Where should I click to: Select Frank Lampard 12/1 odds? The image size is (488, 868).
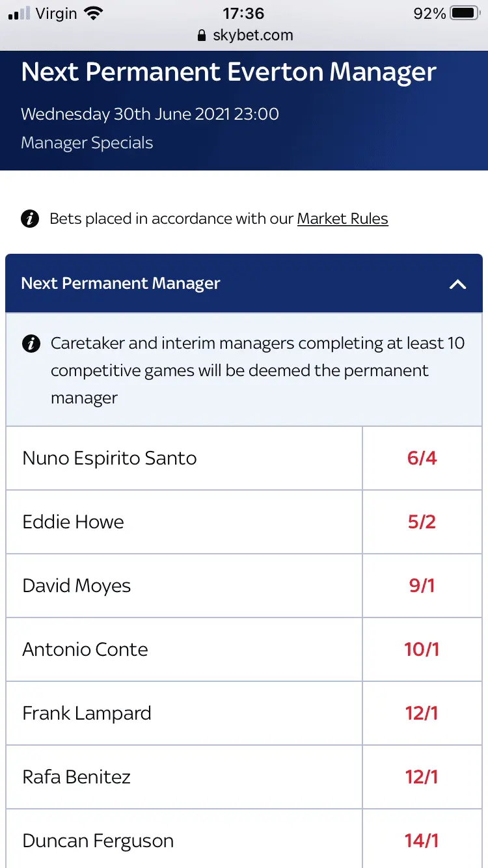[422, 713]
